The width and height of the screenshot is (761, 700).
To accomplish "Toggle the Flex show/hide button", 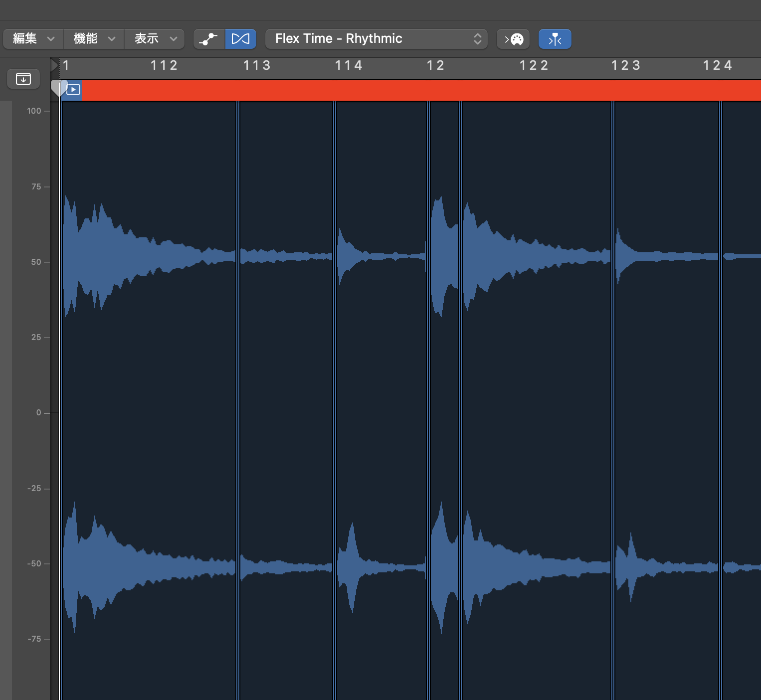I will coord(240,39).
